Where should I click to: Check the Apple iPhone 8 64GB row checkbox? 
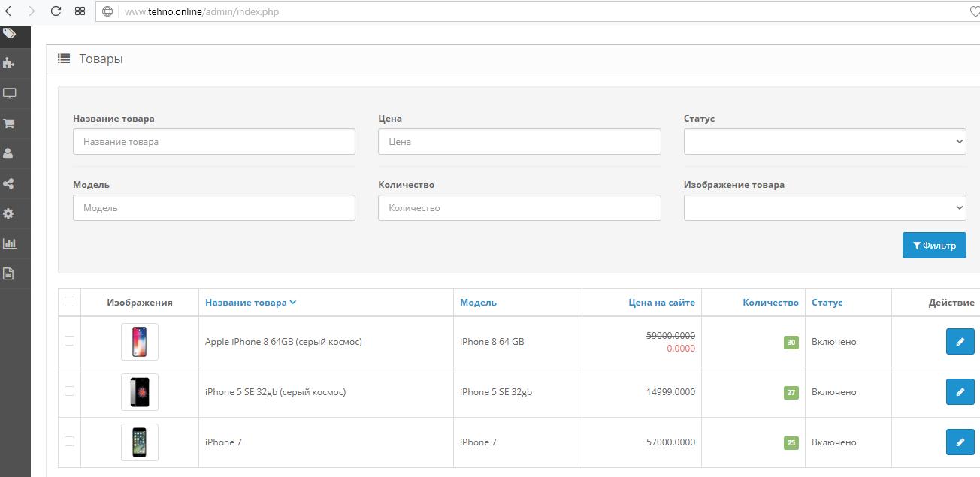click(70, 341)
